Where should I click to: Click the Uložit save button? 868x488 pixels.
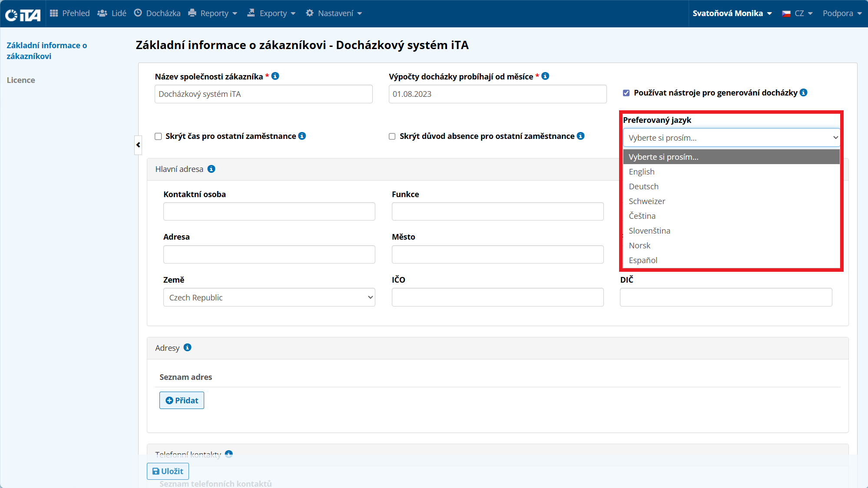click(x=168, y=471)
